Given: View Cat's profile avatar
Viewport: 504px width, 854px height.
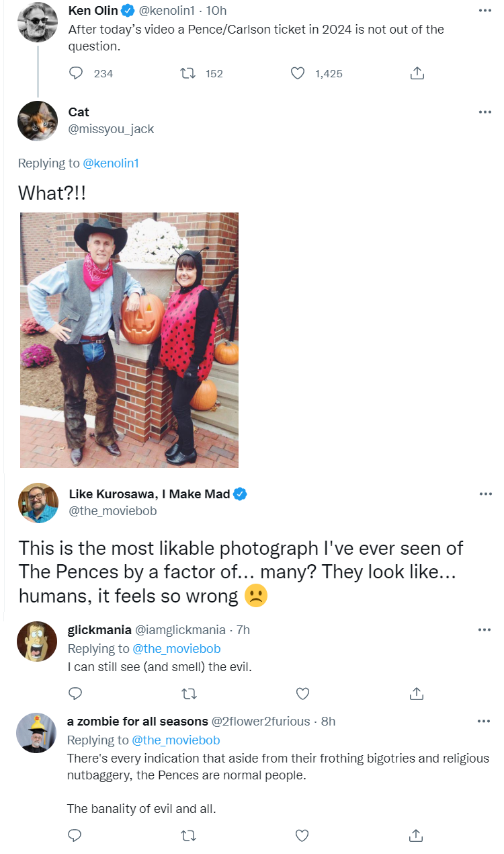Looking at the screenshot, I should [x=37, y=121].
